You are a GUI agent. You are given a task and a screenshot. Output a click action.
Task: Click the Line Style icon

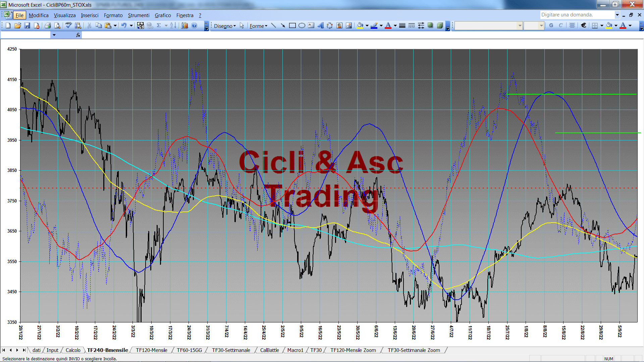[x=402, y=25]
